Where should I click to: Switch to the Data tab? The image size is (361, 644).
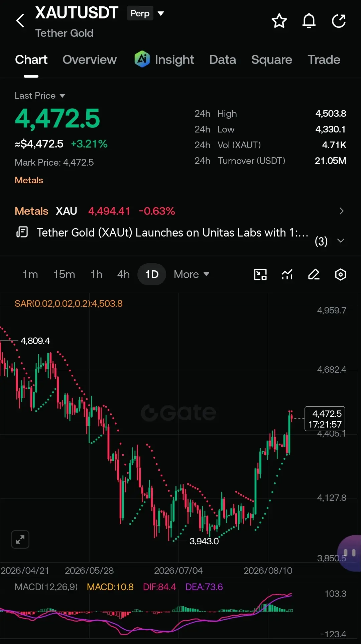223,60
